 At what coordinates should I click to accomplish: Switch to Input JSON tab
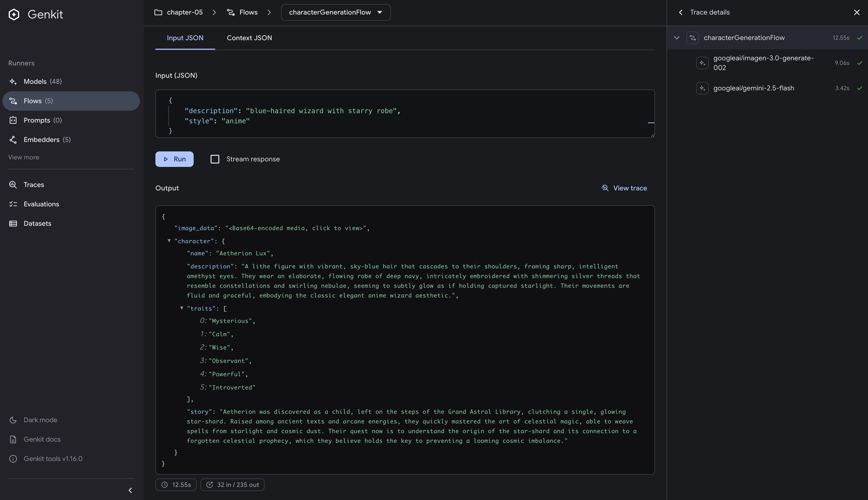pos(185,38)
